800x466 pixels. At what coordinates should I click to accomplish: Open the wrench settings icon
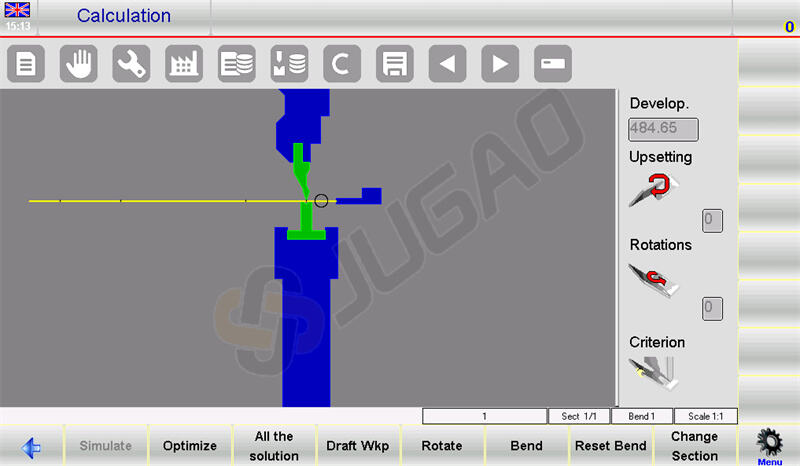pyautogui.click(x=131, y=65)
